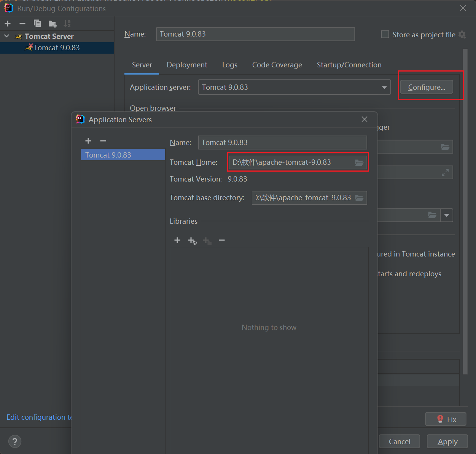Click the Application Servers Name field
476x454 pixels.
pyautogui.click(x=282, y=143)
